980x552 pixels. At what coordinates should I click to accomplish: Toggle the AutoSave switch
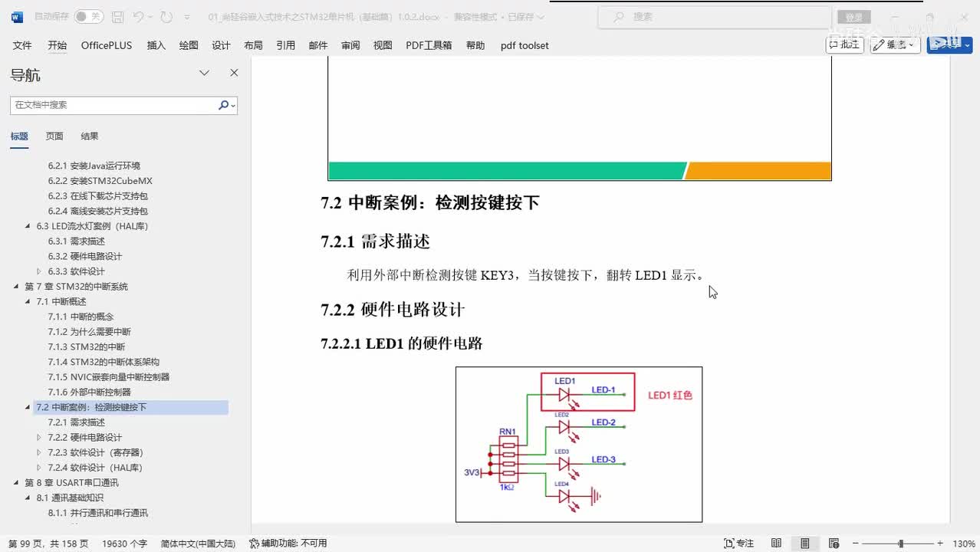tap(89, 16)
